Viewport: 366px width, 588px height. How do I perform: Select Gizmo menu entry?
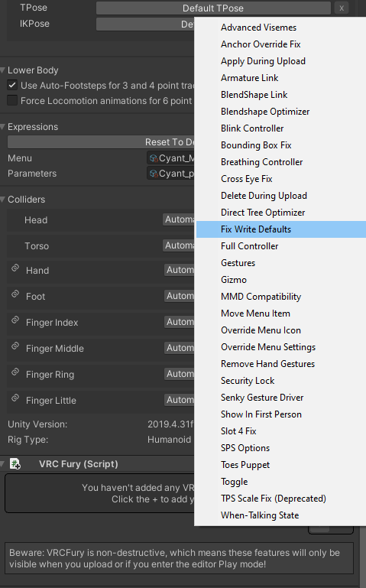point(281,280)
